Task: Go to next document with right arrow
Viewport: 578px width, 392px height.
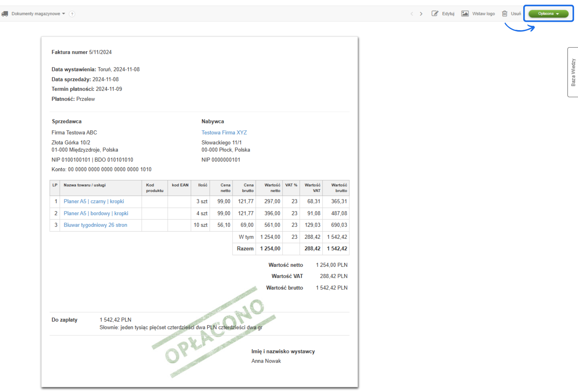Action: tap(421, 14)
